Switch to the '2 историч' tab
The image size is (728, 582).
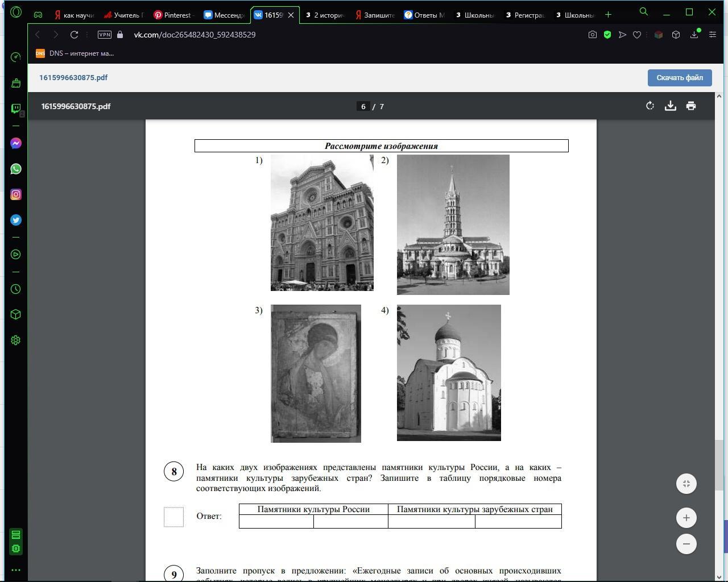(x=325, y=15)
